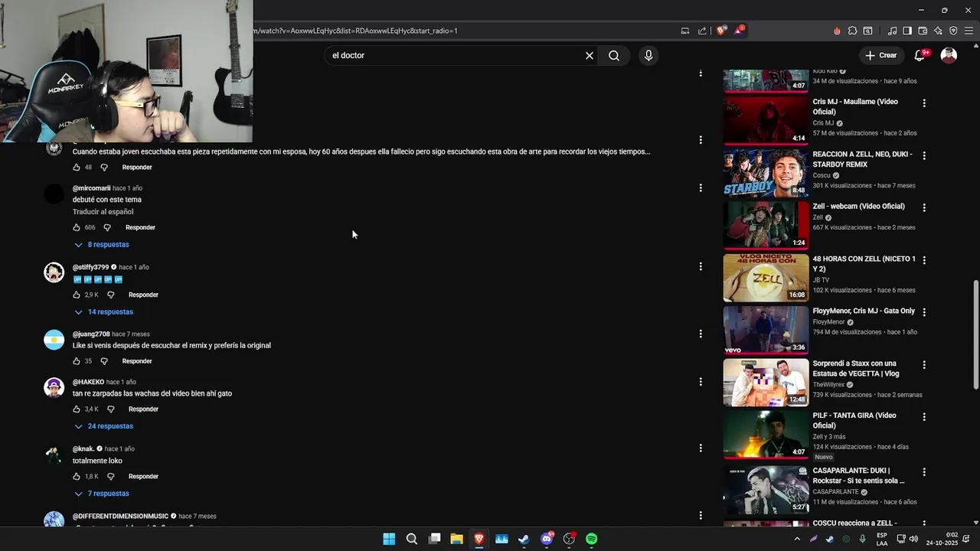Open volume control in system tray

(913, 539)
